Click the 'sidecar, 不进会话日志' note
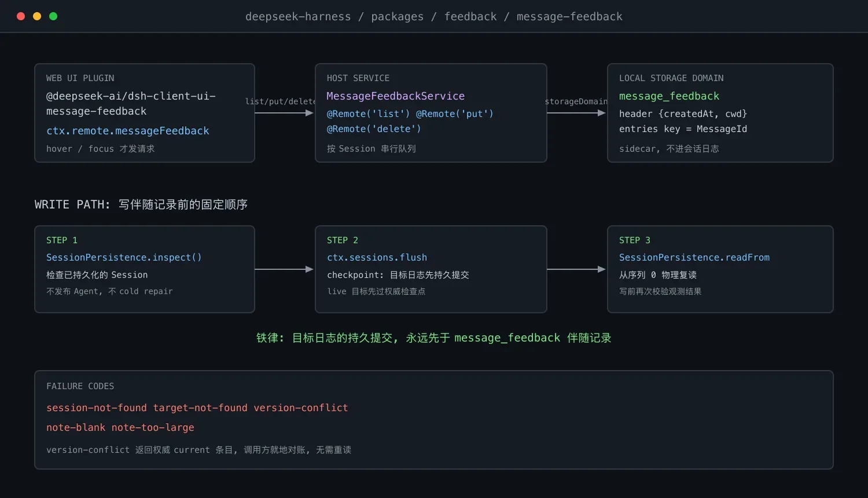This screenshot has height=498, width=868. point(669,149)
